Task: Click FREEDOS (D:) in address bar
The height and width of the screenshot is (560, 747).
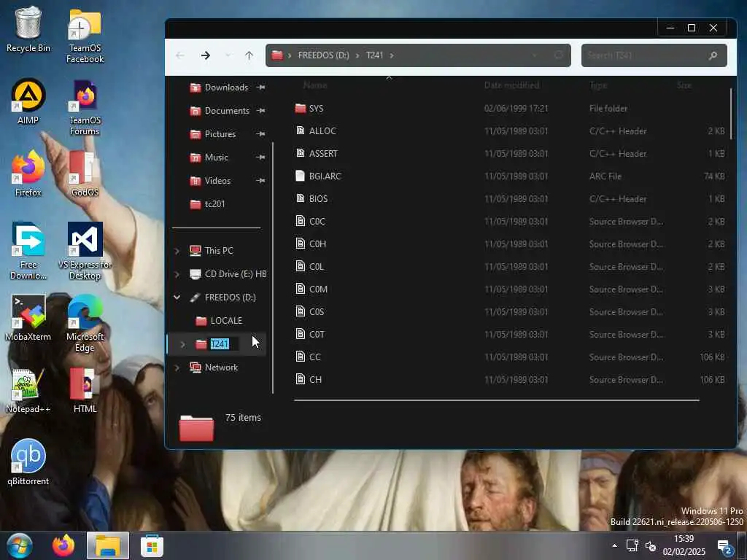Action: [x=323, y=55]
